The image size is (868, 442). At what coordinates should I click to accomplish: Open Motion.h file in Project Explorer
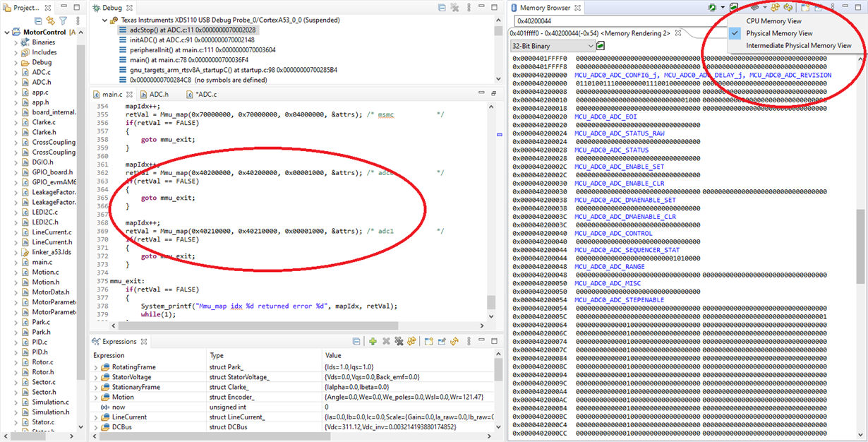coord(45,282)
